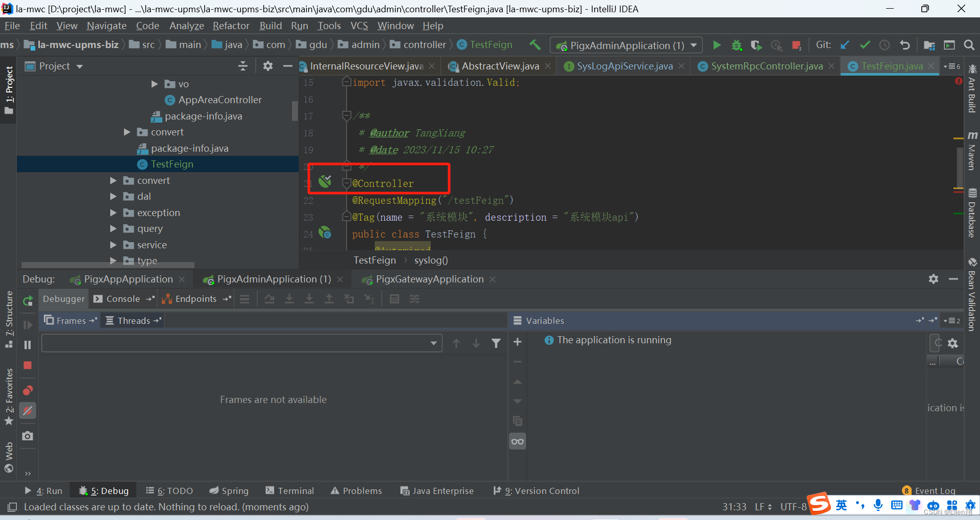Show Git history clock icon
Image resolution: width=980 pixels, height=520 pixels.
click(x=885, y=45)
